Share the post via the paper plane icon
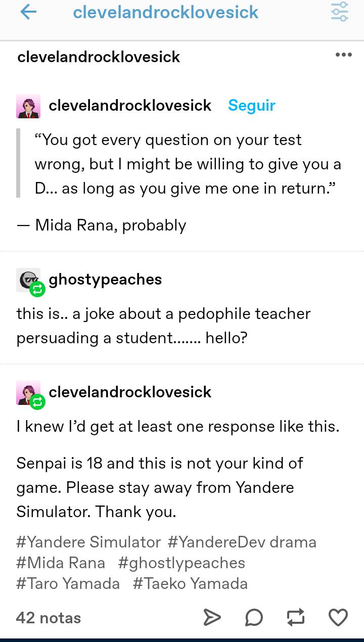Image resolution: width=364 pixels, height=642 pixels. [x=212, y=617]
